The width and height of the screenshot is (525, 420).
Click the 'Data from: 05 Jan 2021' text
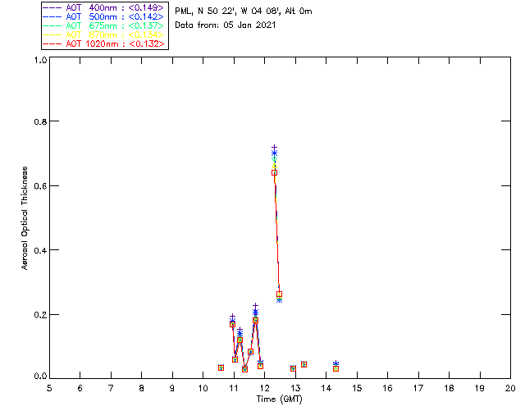click(x=226, y=25)
